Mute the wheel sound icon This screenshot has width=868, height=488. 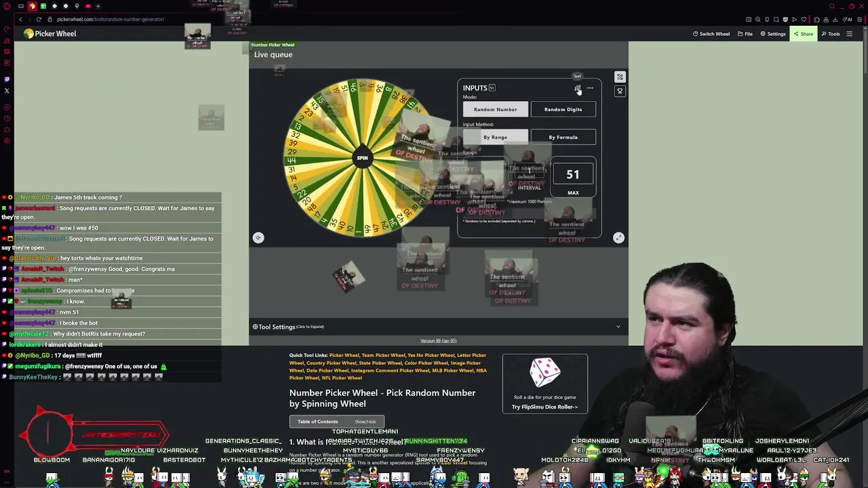tap(258, 237)
